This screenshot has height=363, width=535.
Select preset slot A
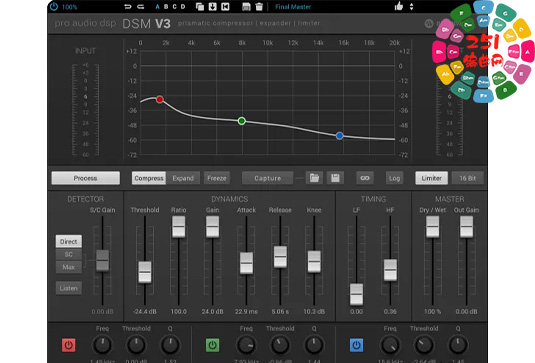coord(157,6)
